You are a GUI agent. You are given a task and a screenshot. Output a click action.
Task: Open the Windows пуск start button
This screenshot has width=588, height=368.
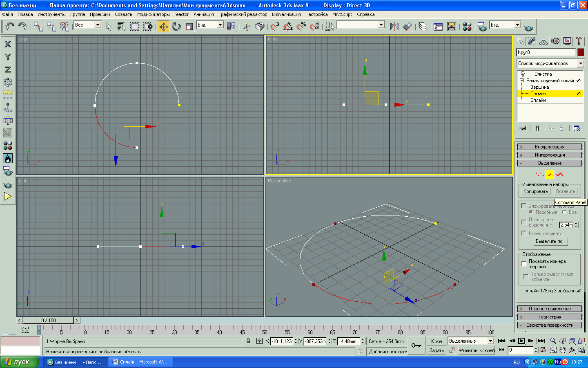19,362
